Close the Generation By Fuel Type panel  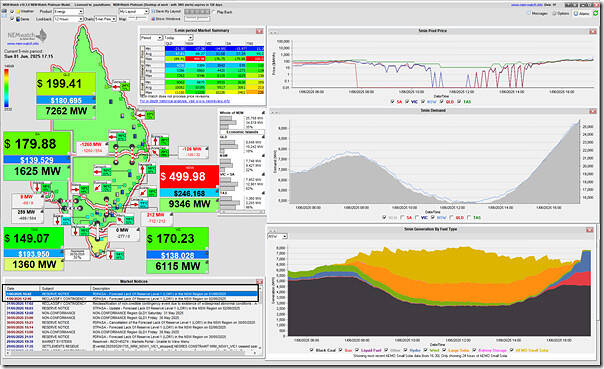[590, 230]
